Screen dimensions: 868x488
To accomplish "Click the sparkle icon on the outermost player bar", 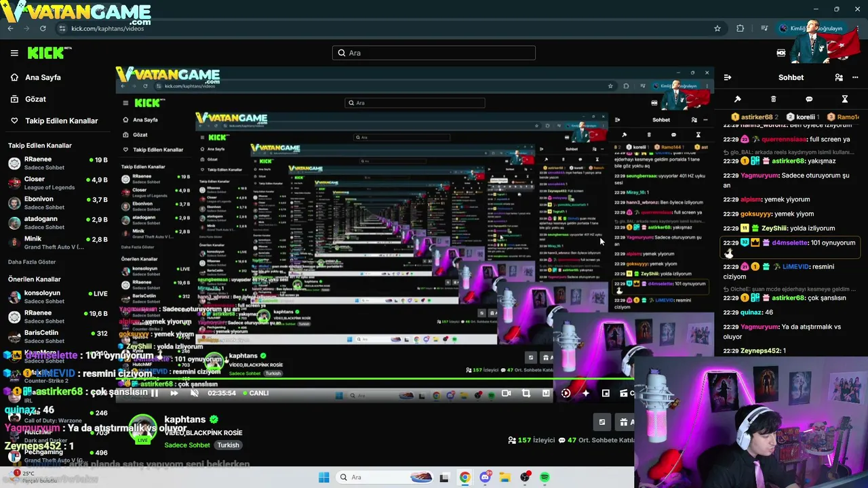I will coord(586,393).
